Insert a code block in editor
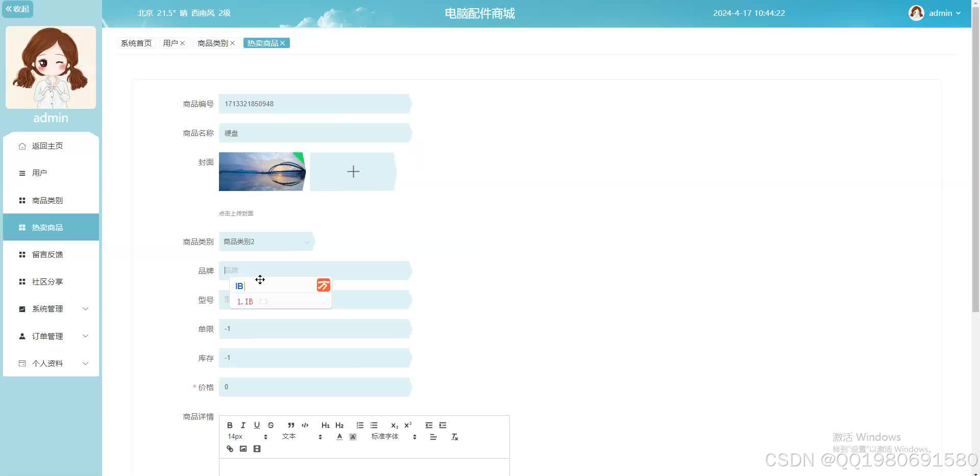This screenshot has width=980, height=476. tap(305, 425)
